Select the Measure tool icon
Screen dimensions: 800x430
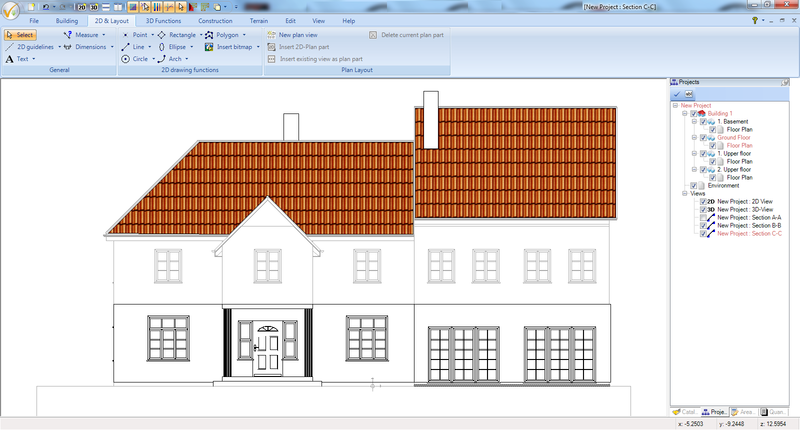(x=67, y=35)
